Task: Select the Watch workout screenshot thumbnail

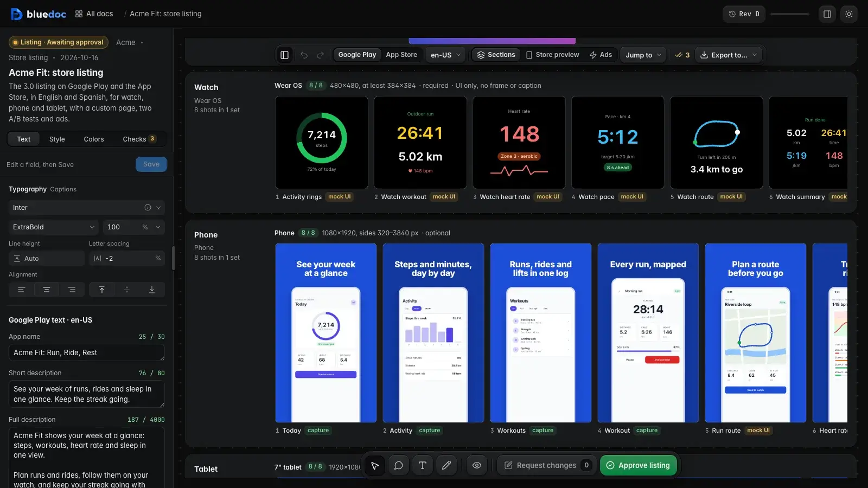Action: [x=420, y=143]
